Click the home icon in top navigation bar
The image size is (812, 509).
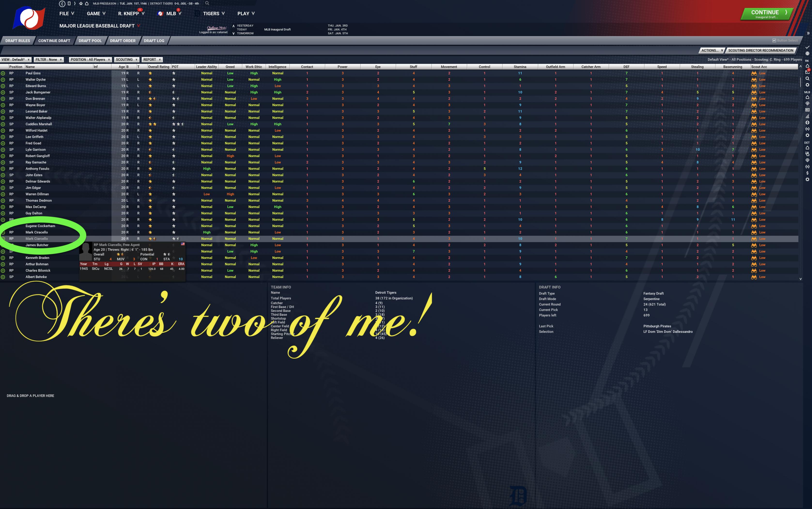click(87, 3)
